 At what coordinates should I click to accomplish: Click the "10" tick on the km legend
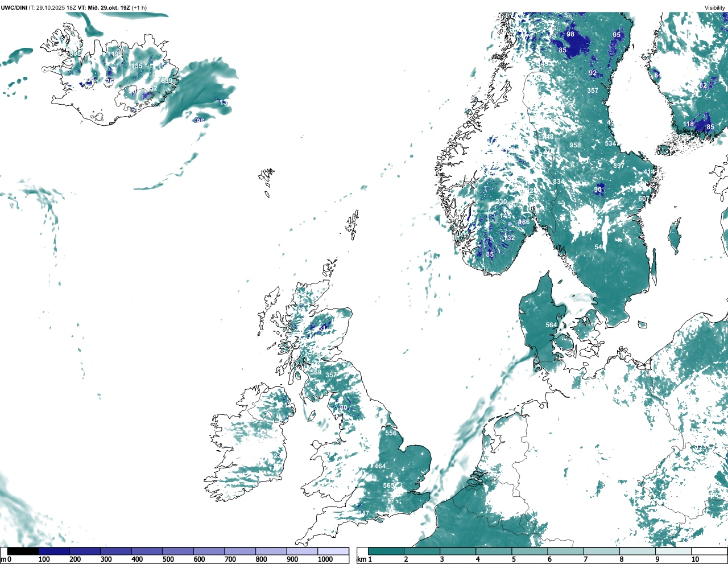coord(695,559)
